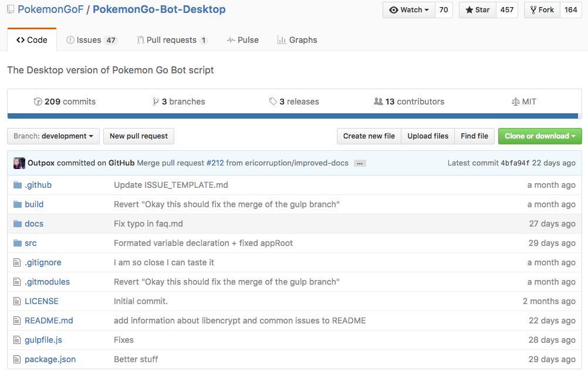Click the .github folder icon
Image resolution: width=588 pixels, height=371 pixels.
coord(18,185)
